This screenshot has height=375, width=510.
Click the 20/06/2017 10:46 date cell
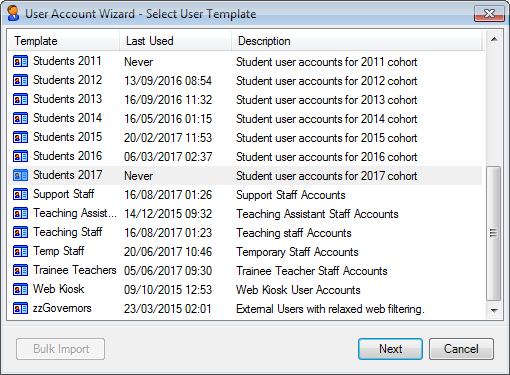(x=168, y=252)
